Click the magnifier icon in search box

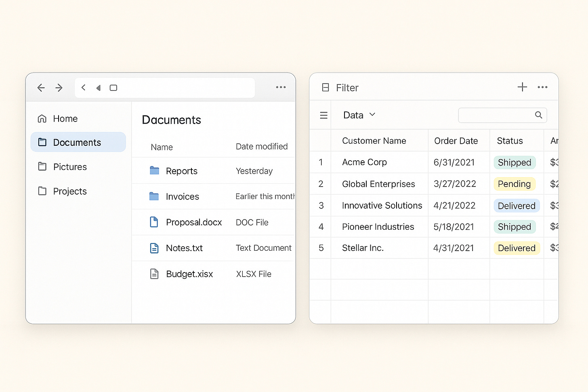[x=538, y=115]
